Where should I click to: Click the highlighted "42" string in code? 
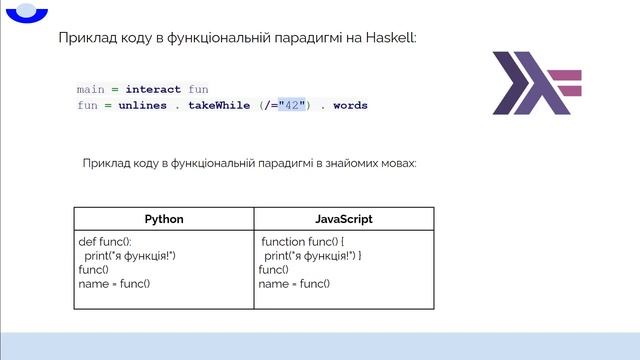pyautogui.click(x=292, y=105)
